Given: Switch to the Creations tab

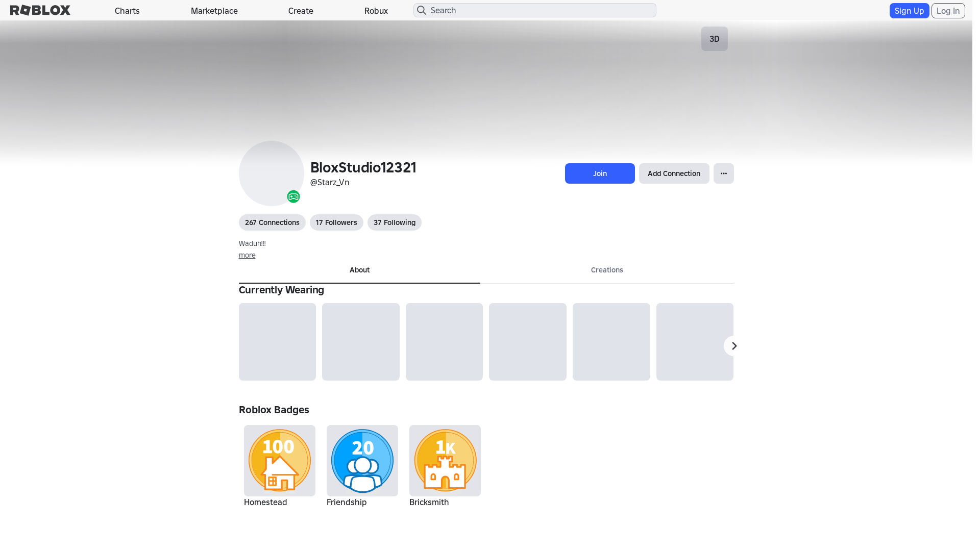Looking at the screenshot, I should [x=607, y=270].
